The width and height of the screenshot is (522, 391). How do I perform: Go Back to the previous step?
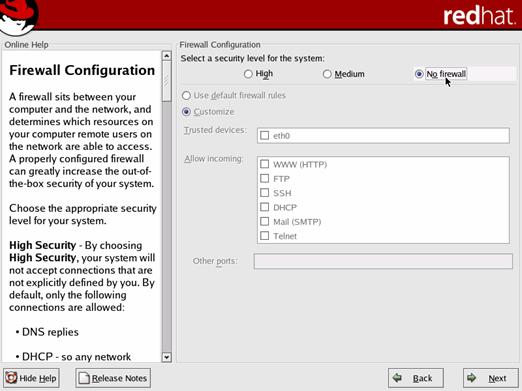pos(416,378)
